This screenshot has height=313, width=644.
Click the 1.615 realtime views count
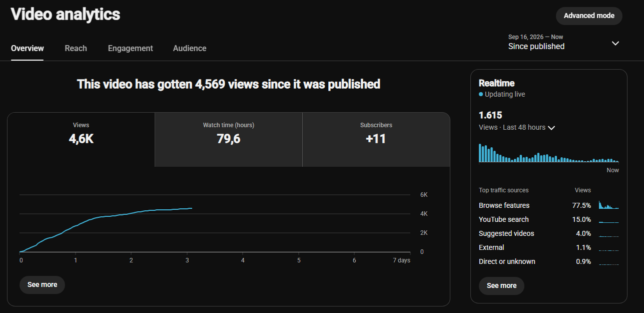tap(490, 115)
